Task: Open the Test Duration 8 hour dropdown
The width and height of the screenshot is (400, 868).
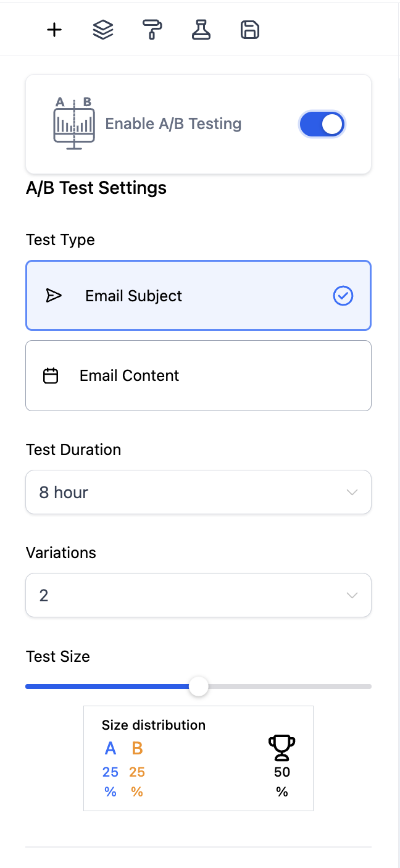Action: 198,492
